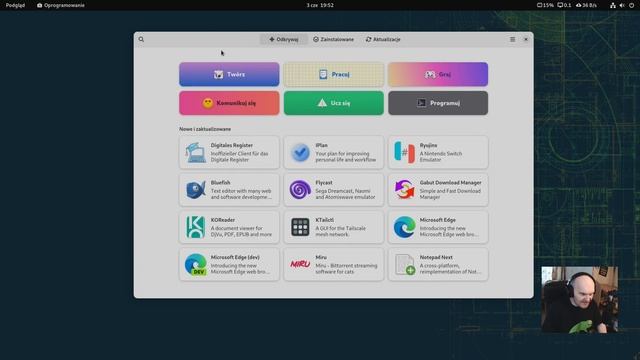Click the Digitales Register app icon
Image resolution: width=640 pixels, height=360 pixels.
coord(196,153)
